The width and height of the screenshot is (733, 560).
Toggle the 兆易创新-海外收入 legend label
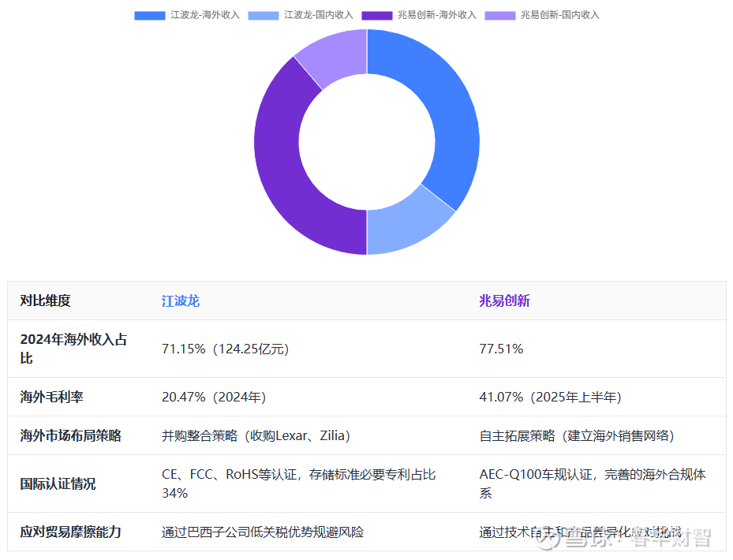[436, 15]
